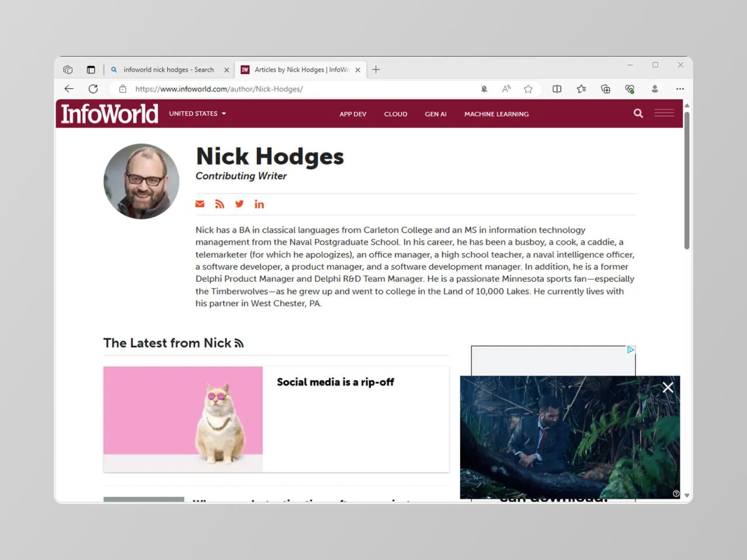
Task: Open article Social media is a rip-off
Action: point(336,382)
